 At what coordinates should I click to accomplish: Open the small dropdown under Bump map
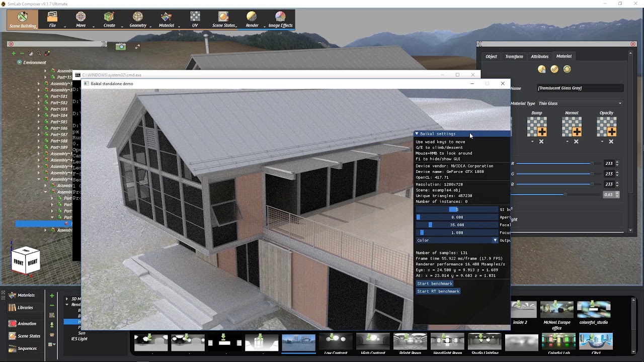pyautogui.click(x=532, y=142)
